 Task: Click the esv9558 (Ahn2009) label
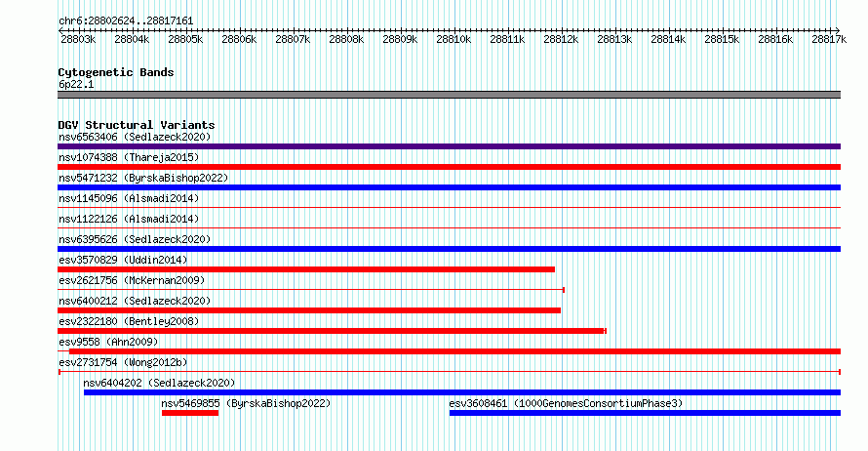coord(108,342)
